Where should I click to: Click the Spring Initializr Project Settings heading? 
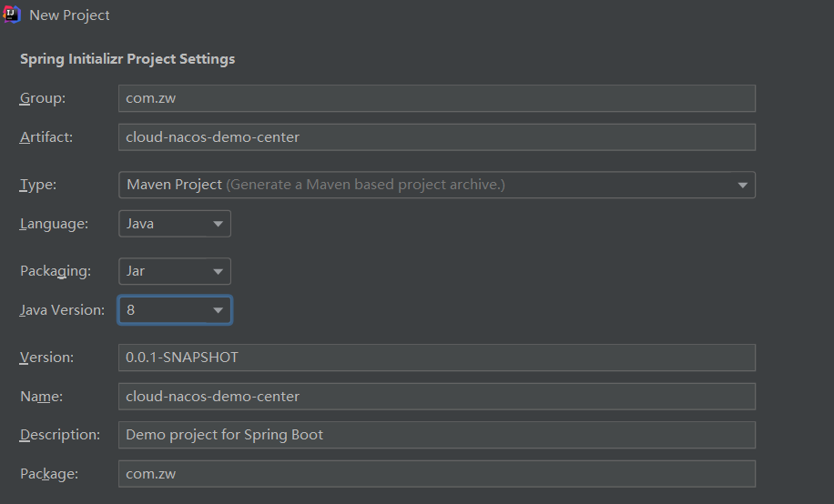pos(127,59)
